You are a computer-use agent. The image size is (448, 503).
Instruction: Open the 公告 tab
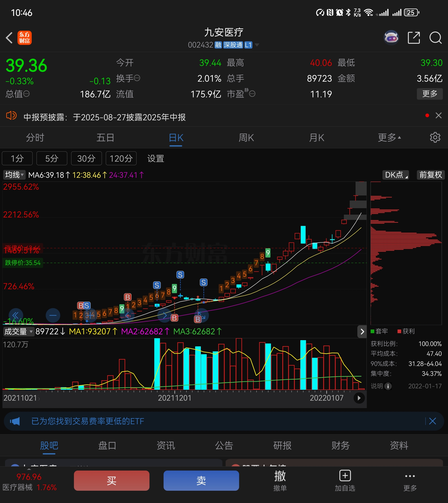tap(224, 446)
